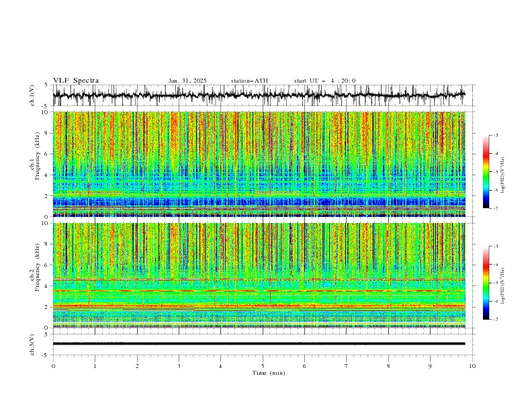The image size is (532, 411).
Task: Click the ch.2 PSD color bar
Action: (x=486, y=283)
